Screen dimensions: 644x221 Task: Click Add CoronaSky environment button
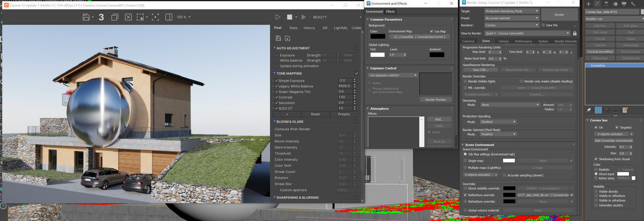[x=614, y=140]
